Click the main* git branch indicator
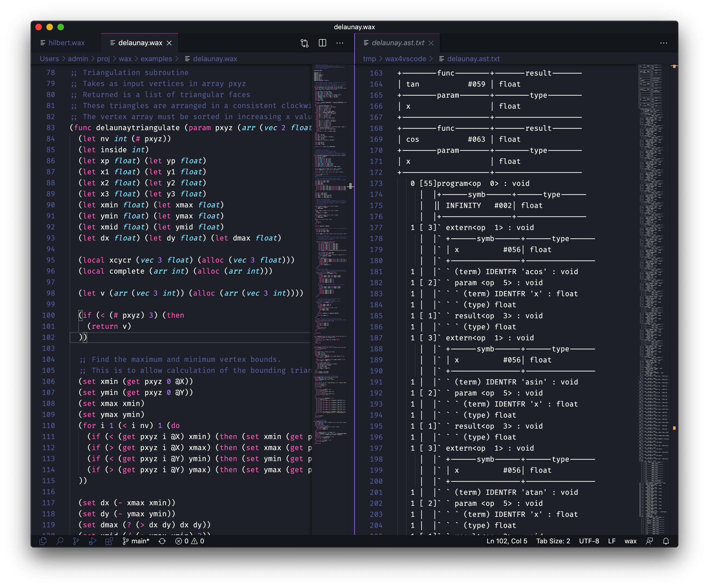 coord(136,541)
